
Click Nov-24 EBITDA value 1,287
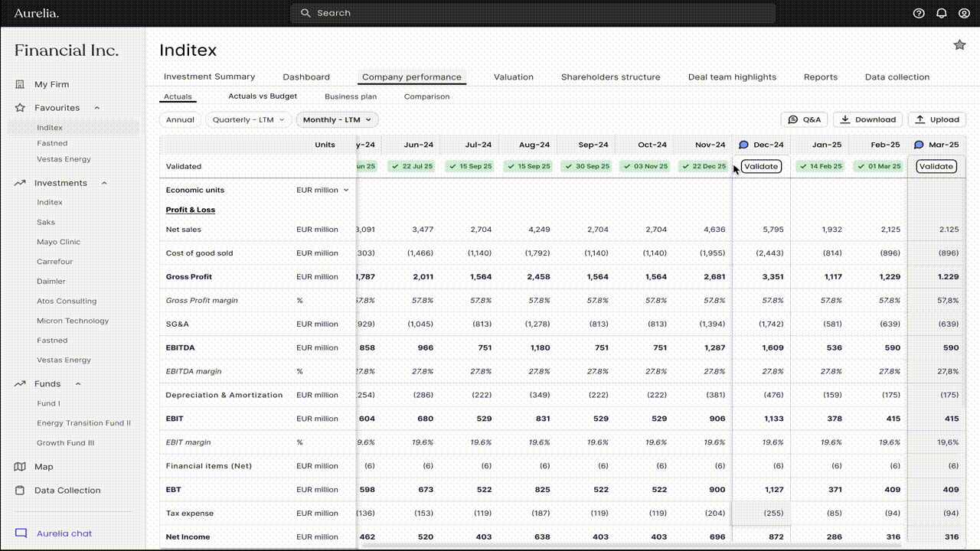tap(714, 347)
